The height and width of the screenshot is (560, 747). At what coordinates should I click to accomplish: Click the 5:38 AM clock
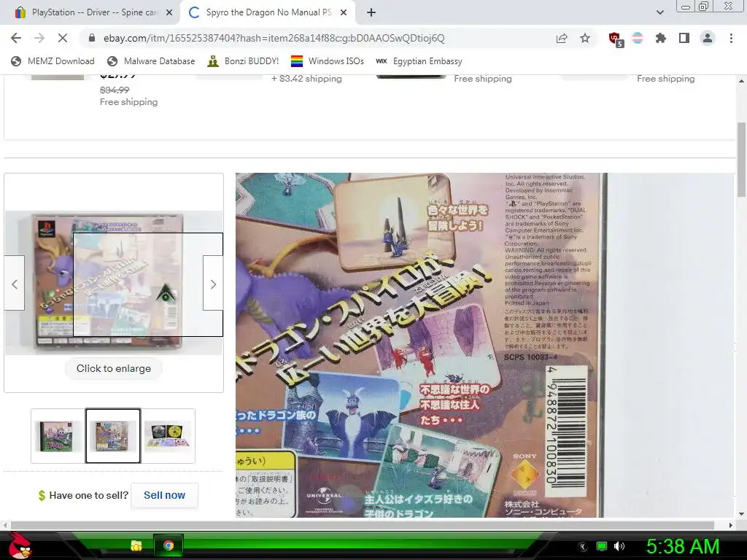pos(683,546)
